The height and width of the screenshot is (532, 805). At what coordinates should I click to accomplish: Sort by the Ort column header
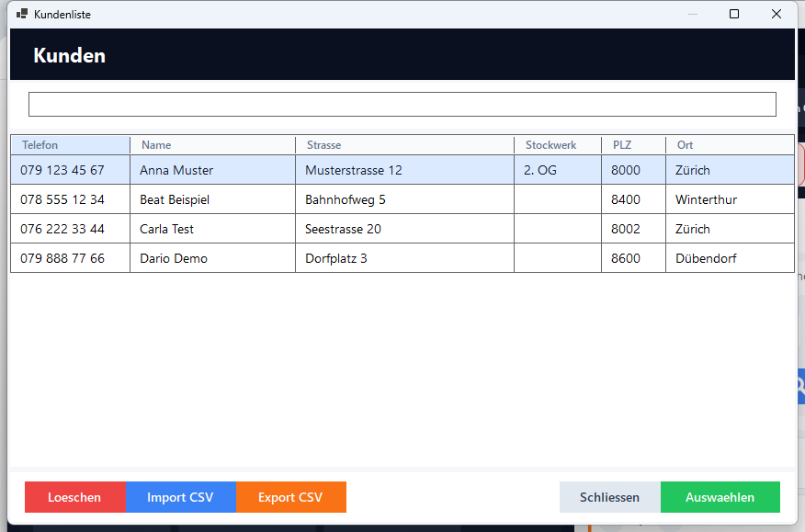point(730,145)
